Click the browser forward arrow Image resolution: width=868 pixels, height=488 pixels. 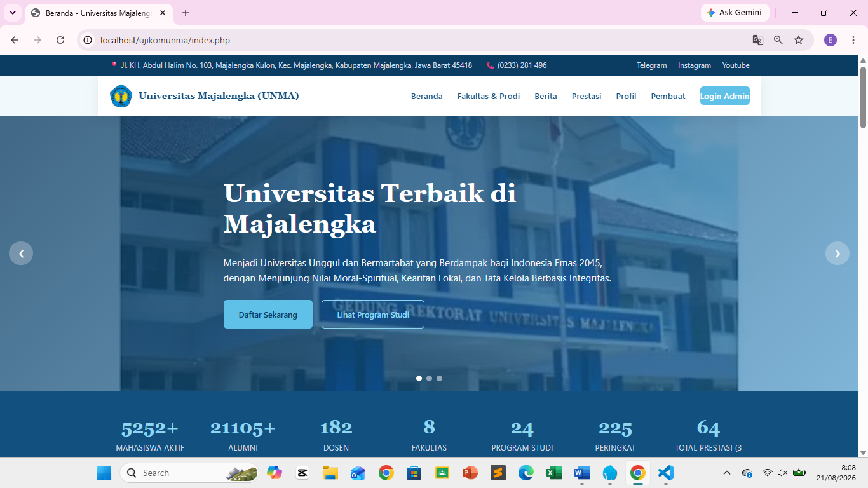tap(37, 40)
